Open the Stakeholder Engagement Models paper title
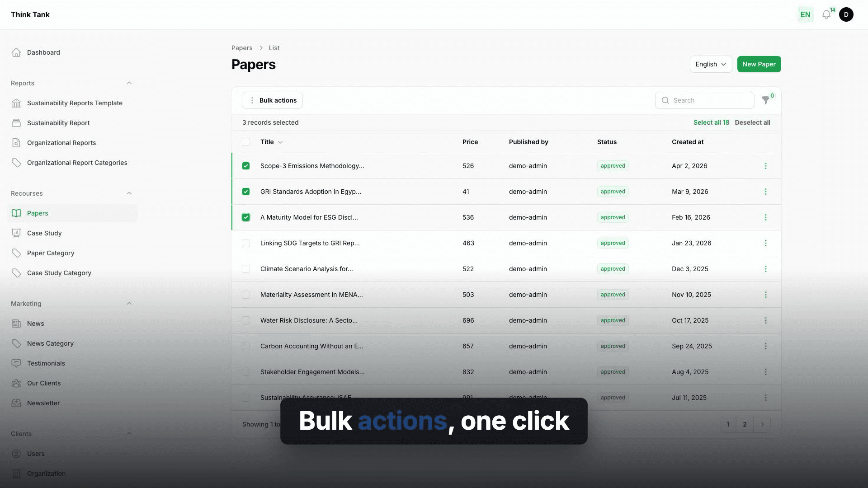868x488 pixels. (x=312, y=372)
